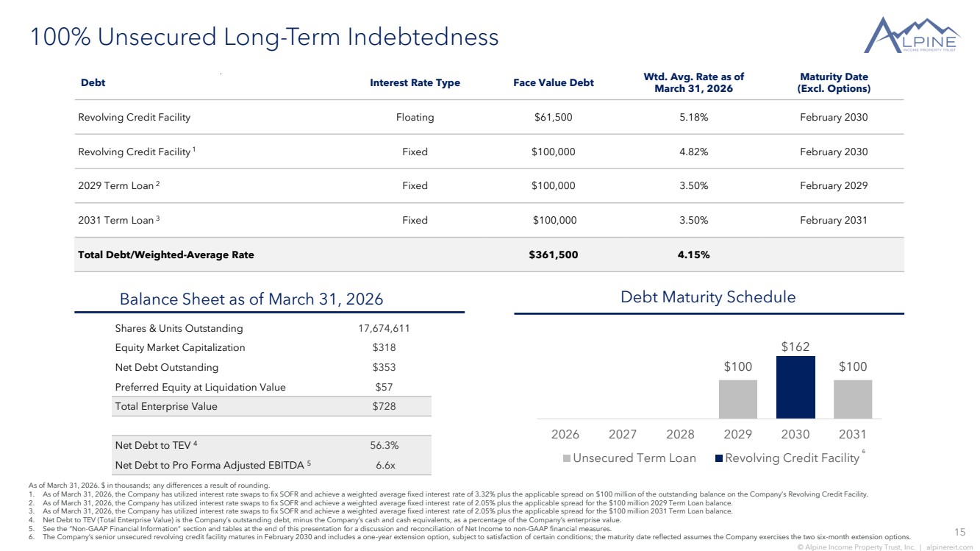Click the slide page number 15
This screenshot has width=980, height=551.
959,532
